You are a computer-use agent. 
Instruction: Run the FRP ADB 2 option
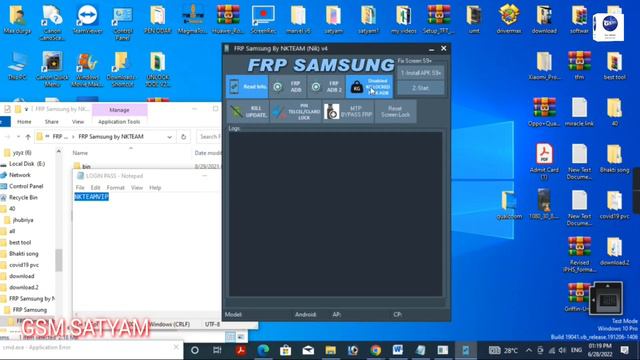(326, 87)
